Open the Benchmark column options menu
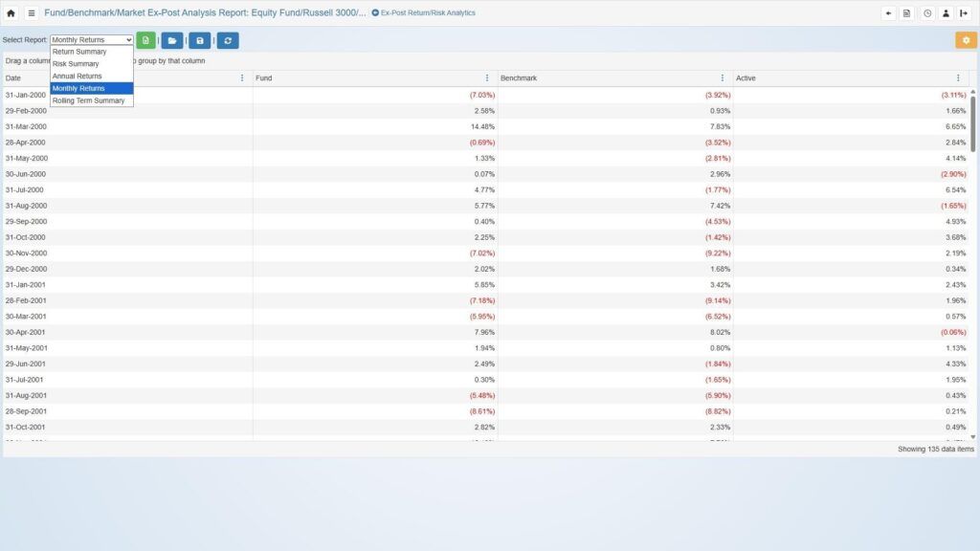Image resolution: width=980 pixels, height=551 pixels. [x=723, y=78]
